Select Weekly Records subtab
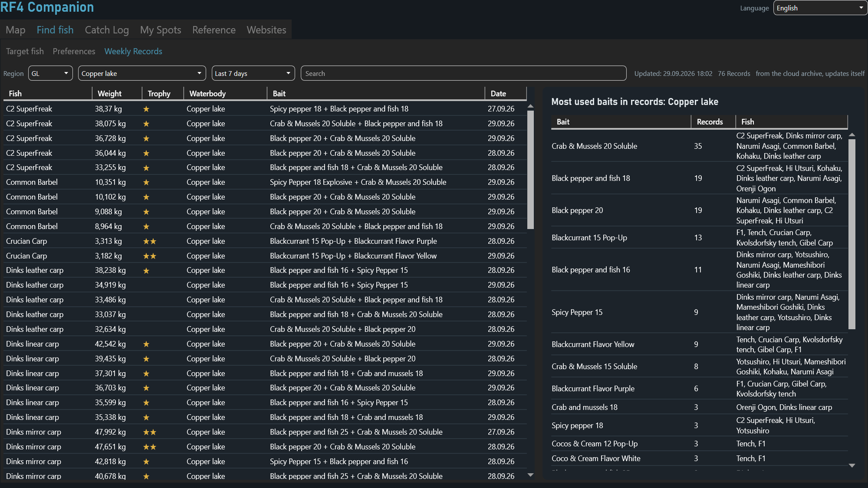 coord(133,51)
